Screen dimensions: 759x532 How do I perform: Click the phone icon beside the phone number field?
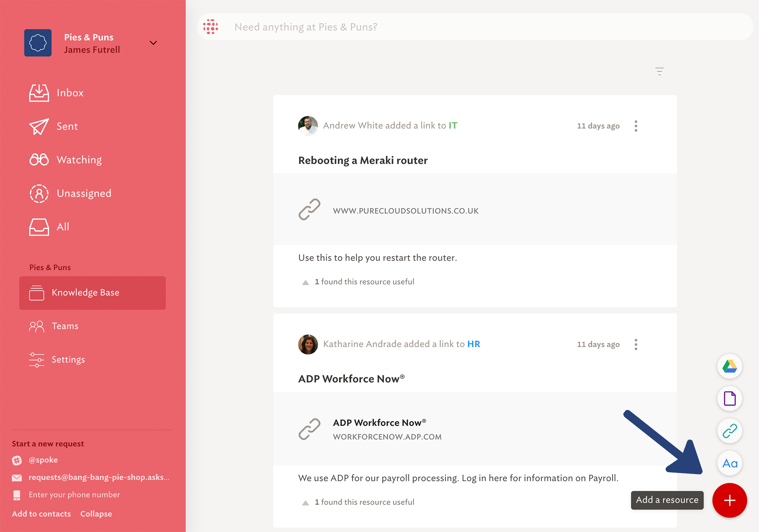tap(17, 495)
